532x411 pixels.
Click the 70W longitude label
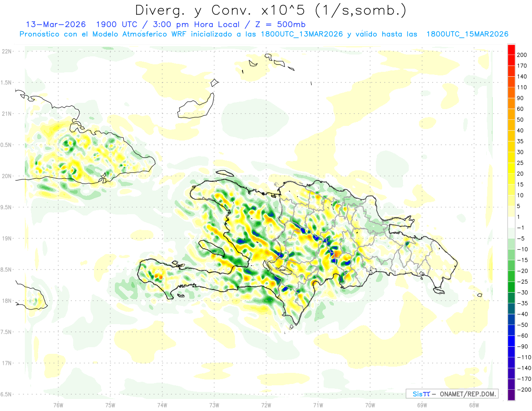[370, 405]
